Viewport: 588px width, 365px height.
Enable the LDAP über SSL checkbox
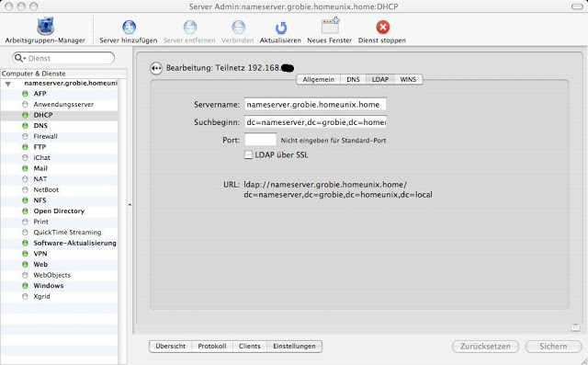pyautogui.click(x=248, y=154)
